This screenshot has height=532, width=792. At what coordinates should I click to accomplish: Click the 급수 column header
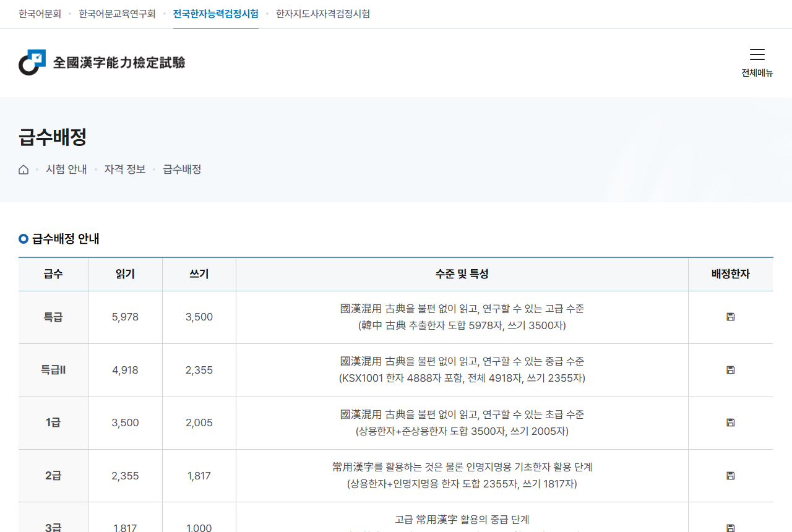coord(53,274)
